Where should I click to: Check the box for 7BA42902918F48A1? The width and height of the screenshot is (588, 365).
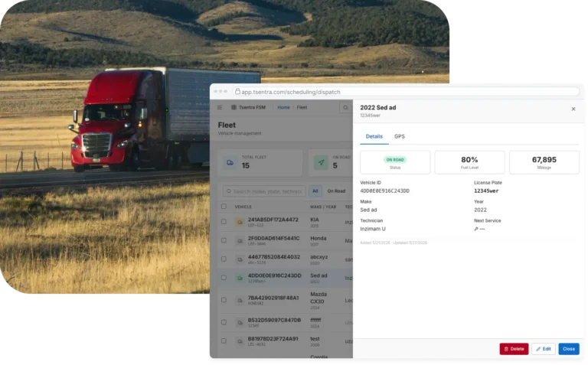[224, 300]
